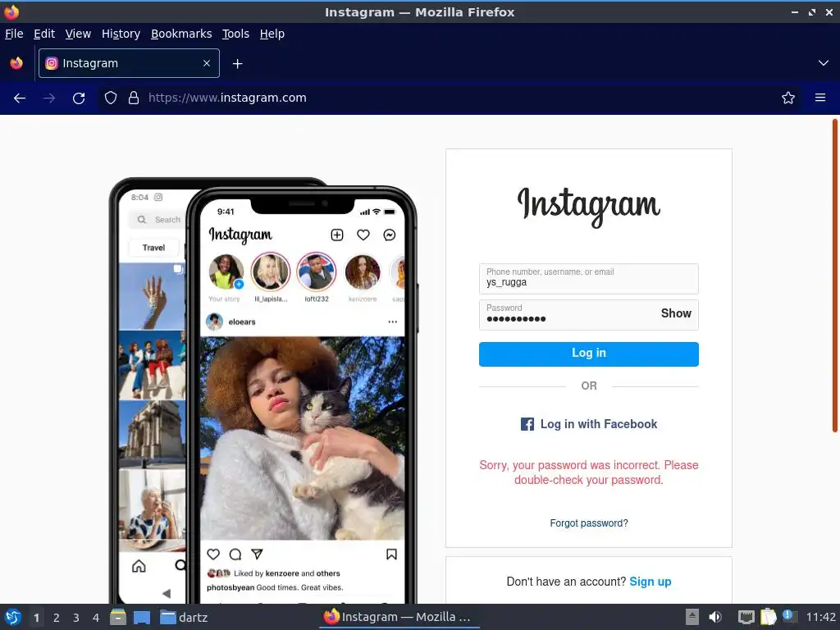Screen dimensions: 840x630
Task: Switch to workspace 1 in the taskbar
Action: click(x=36, y=618)
